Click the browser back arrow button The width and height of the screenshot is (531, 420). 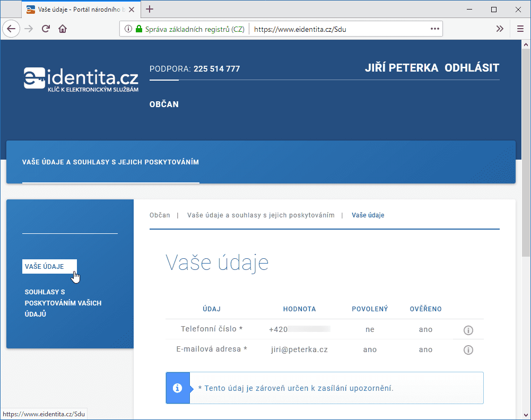tap(11, 29)
